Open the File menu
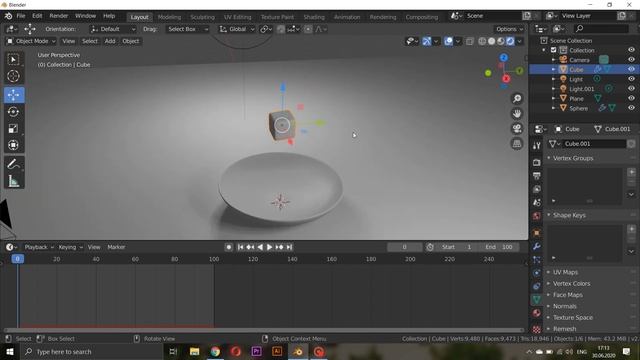This screenshot has height=360, width=640. click(20, 16)
